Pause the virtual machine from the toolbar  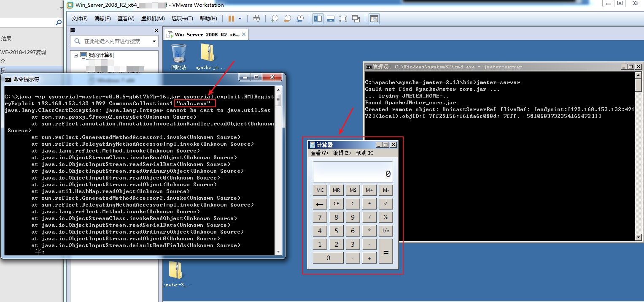[231, 19]
